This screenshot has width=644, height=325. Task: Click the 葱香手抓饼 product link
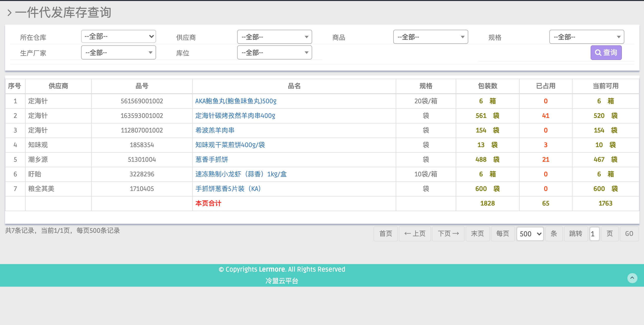click(x=211, y=159)
